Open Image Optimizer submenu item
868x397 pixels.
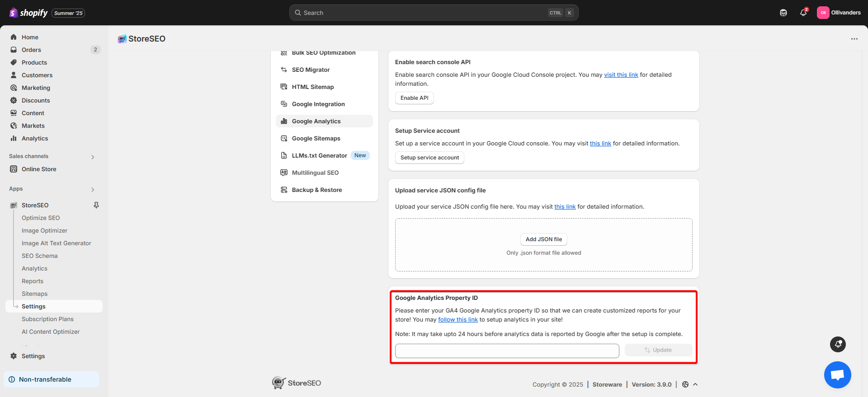coord(44,230)
